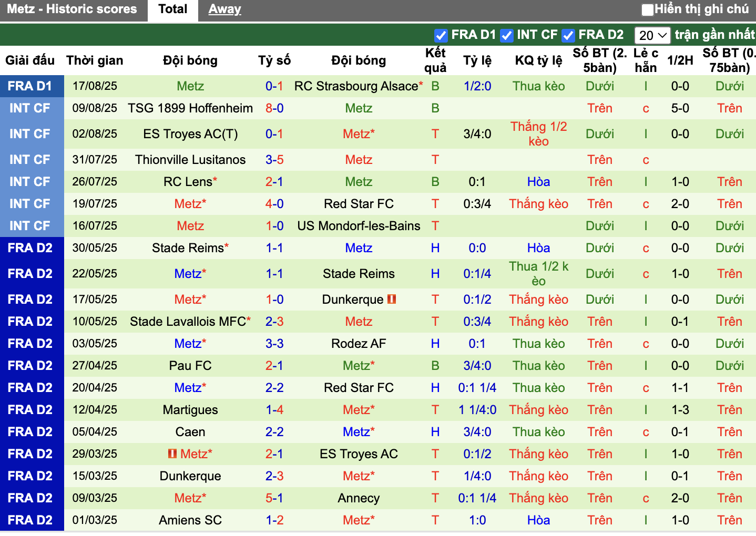Click INT CF label for 09/08/25 match
This screenshot has height=536, width=756.
tap(30, 108)
